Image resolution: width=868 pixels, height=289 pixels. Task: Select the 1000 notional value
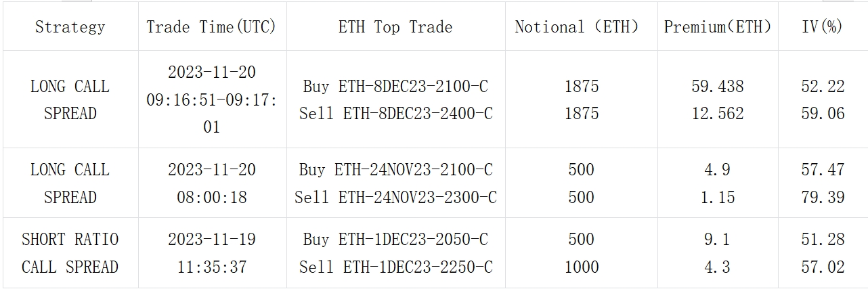click(582, 267)
